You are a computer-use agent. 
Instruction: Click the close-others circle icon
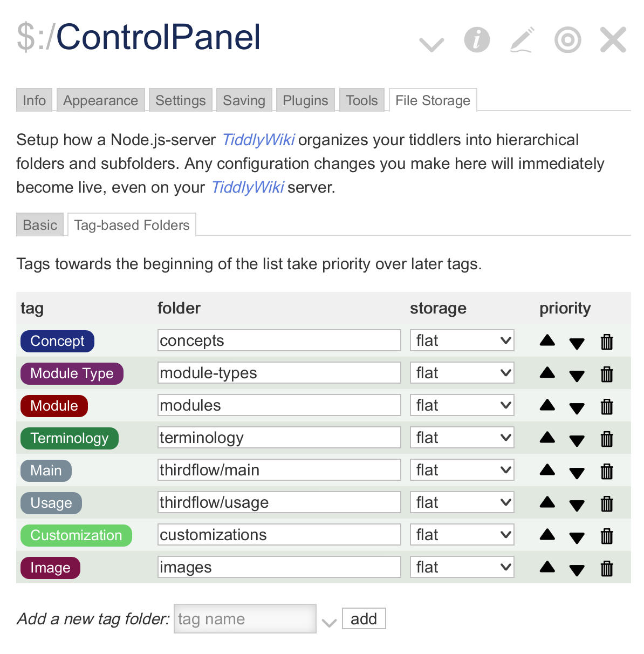coord(568,40)
